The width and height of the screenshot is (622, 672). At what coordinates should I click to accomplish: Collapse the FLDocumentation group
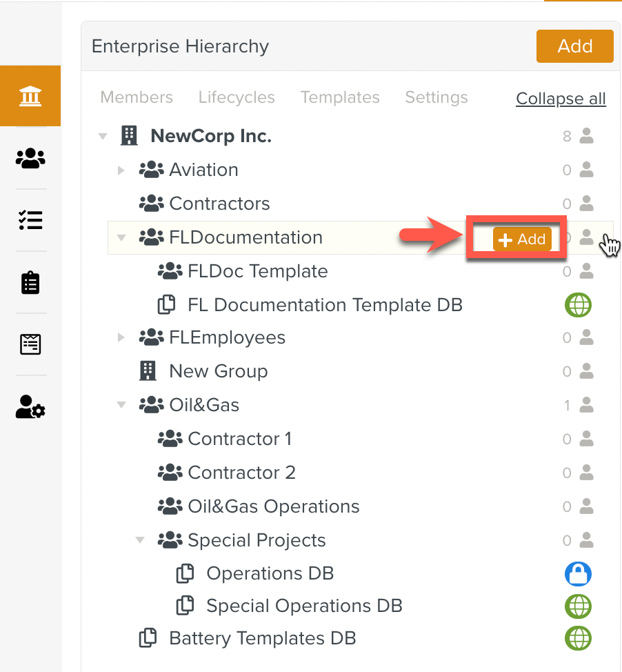click(x=121, y=238)
